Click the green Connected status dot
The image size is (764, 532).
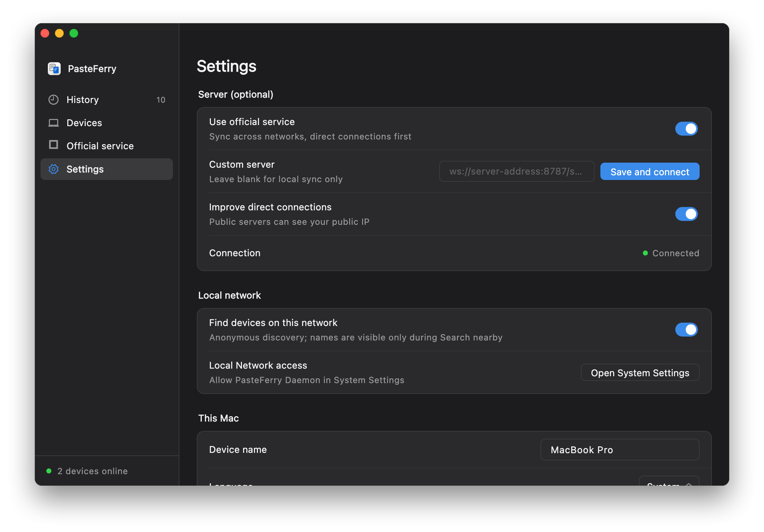[x=645, y=253]
